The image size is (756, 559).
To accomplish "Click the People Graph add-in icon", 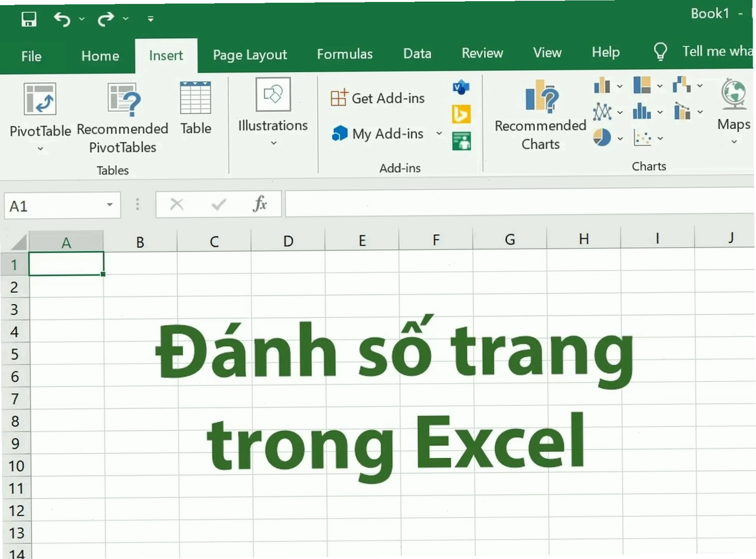I will pyautogui.click(x=461, y=141).
